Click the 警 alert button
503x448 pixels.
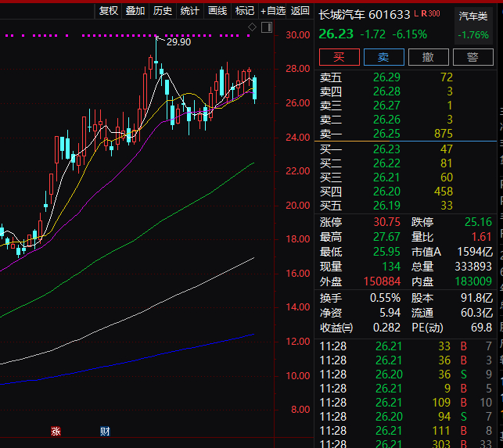(x=472, y=57)
